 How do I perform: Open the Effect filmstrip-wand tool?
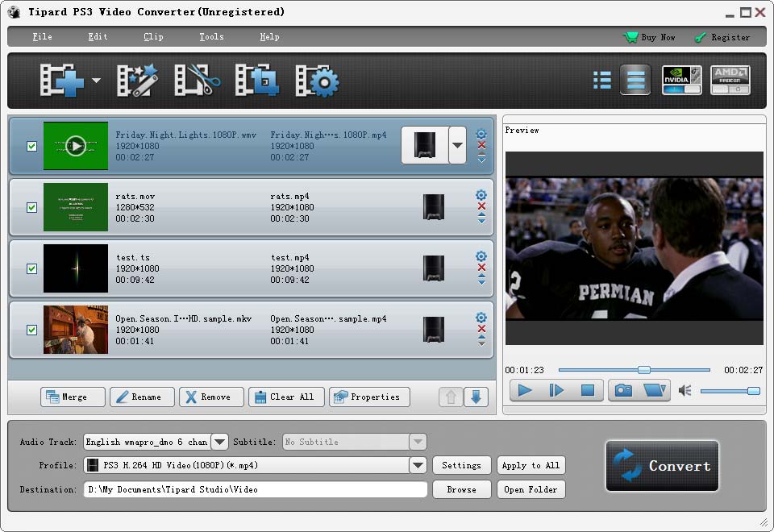[x=137, y=80]
